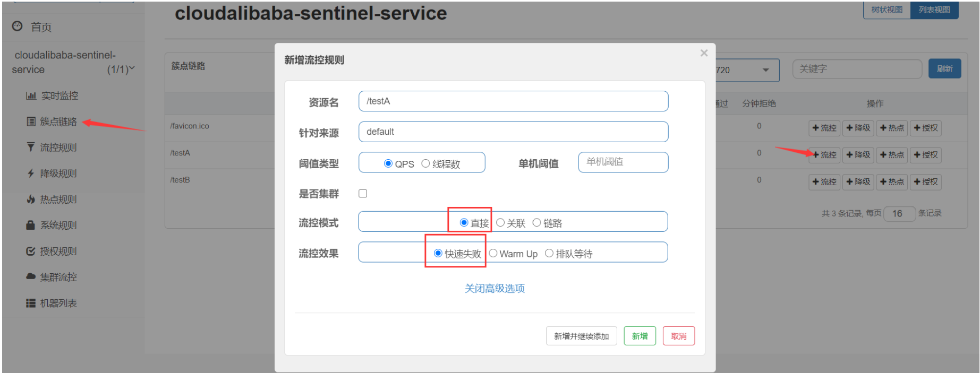Open 降级规则 lightning icon entry

[x=31, y=173]
